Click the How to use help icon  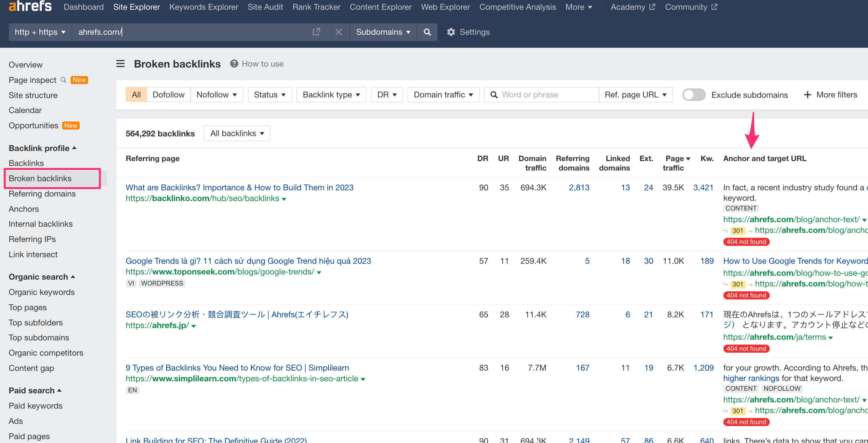pyautogui.click(x=234, y=64)
